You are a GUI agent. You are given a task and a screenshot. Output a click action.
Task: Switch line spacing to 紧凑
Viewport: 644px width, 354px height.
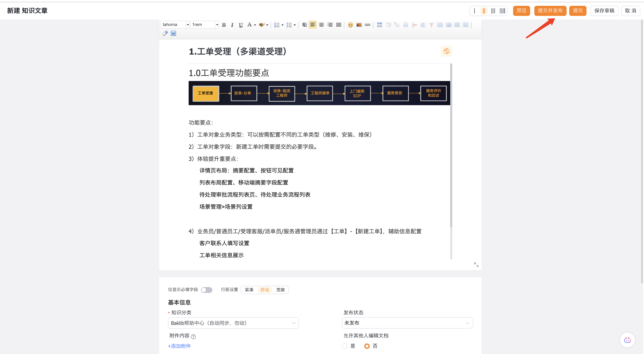(x=249, y=290)
